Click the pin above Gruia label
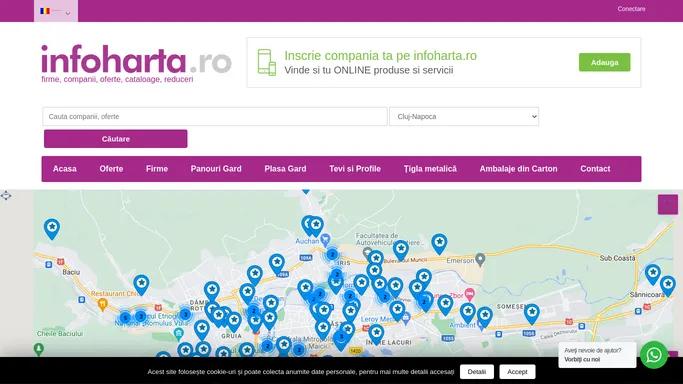The image size is (683, 384). [234, 322]
